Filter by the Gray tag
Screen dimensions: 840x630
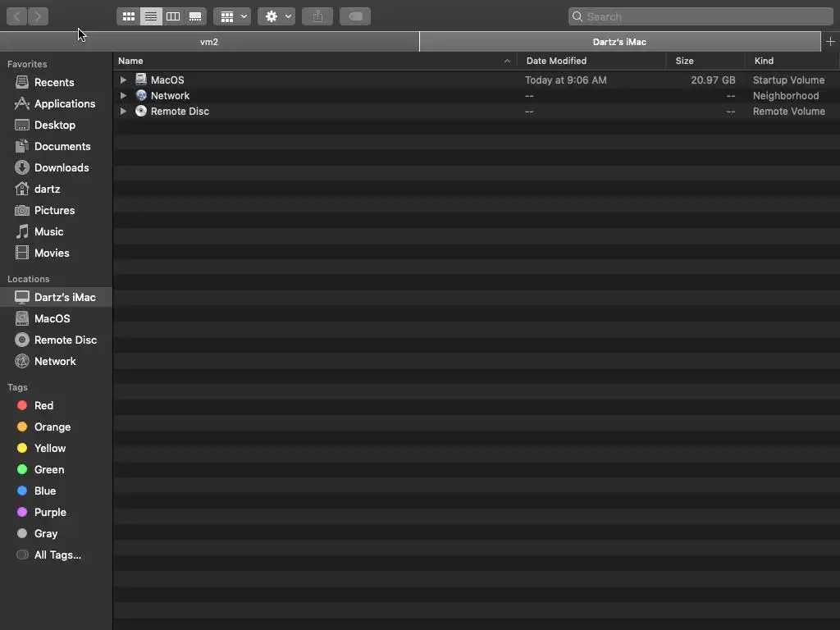coord(57,533)
